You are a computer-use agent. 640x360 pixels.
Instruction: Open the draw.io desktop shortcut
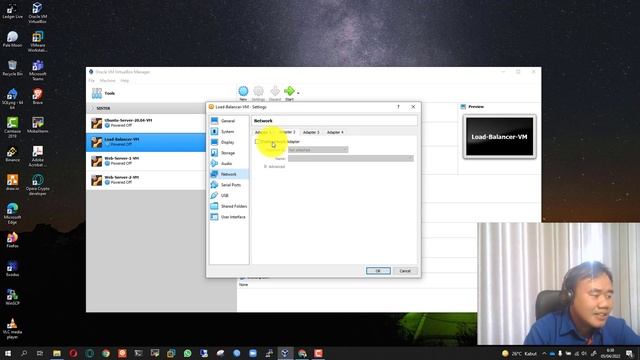[x=12, y=182]
